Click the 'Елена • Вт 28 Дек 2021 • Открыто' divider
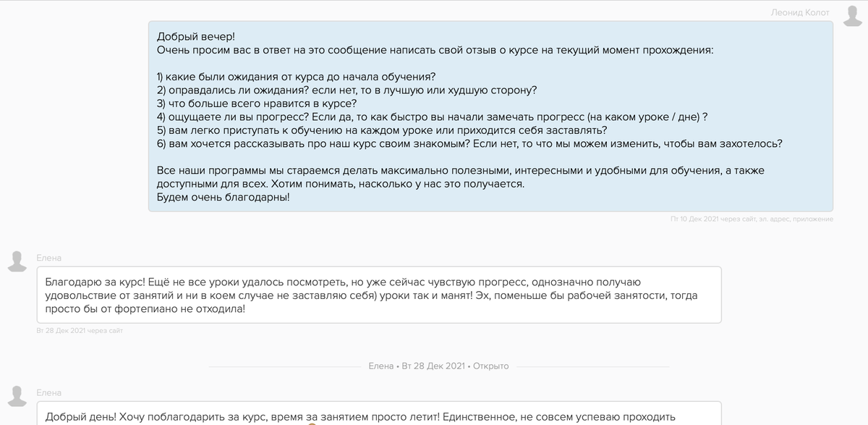This screenshot has height=425, width=868. pyautogui.click(x=438, y=366)
